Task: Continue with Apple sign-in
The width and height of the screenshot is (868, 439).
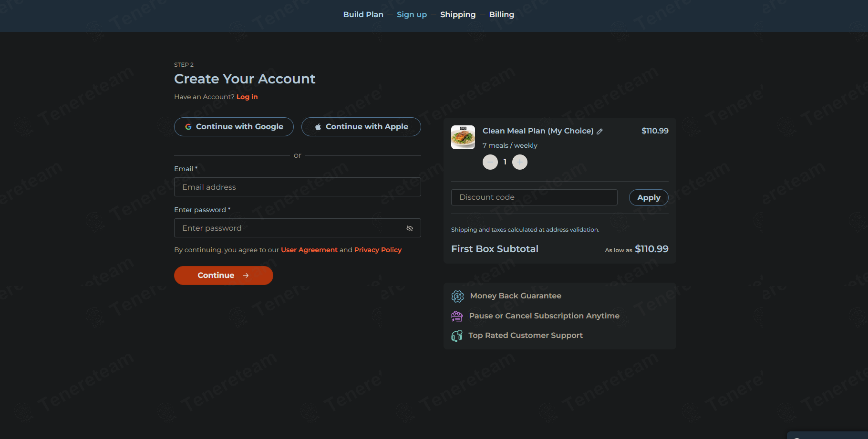Action: [x=361, y=127]
